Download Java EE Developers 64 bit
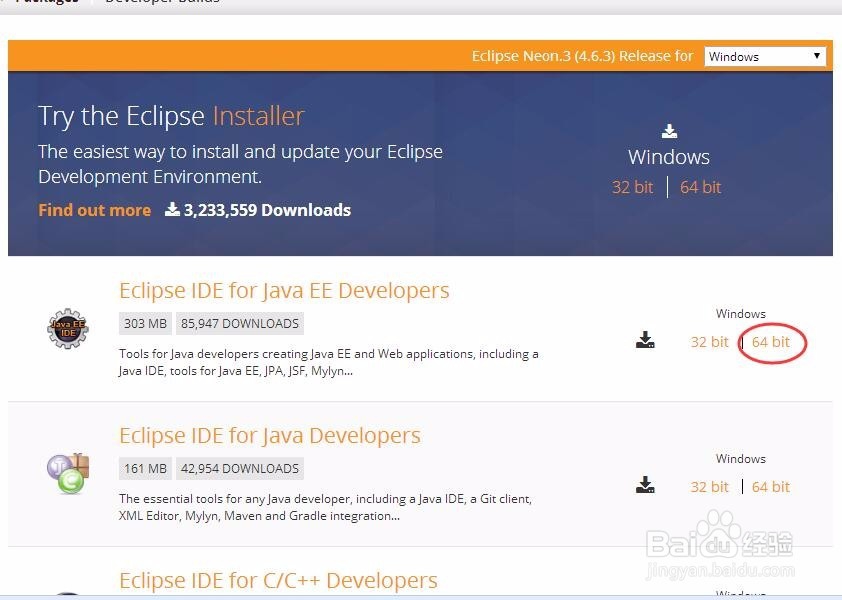Viewport: 842px width, 600px height. coord(771,342)
